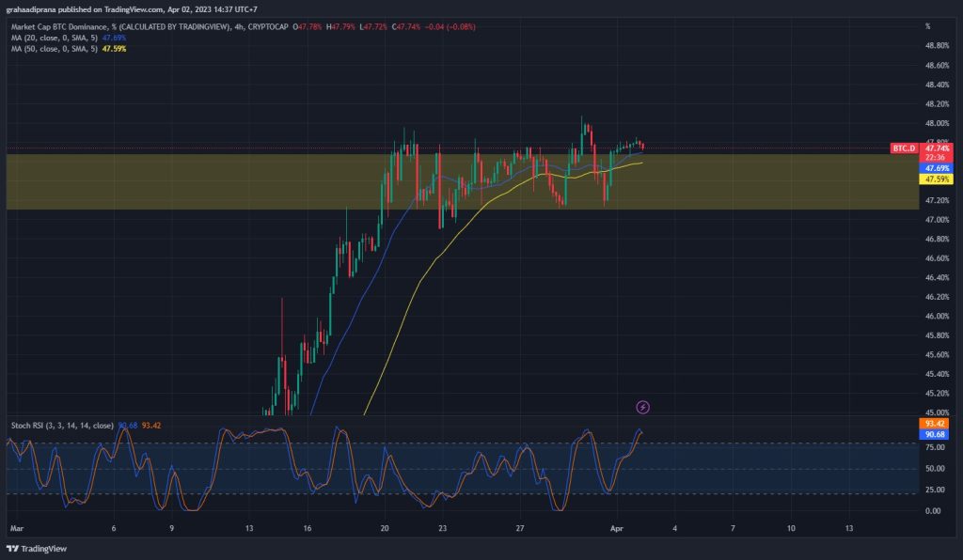Click the 4 date label on time axis
Screen dimensions: 963x560
click(674, 528)
